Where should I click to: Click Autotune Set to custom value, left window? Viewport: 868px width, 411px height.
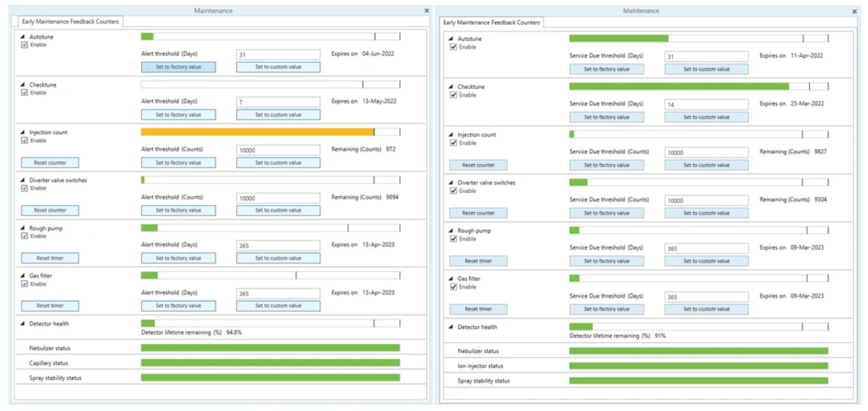click(278, 67)
